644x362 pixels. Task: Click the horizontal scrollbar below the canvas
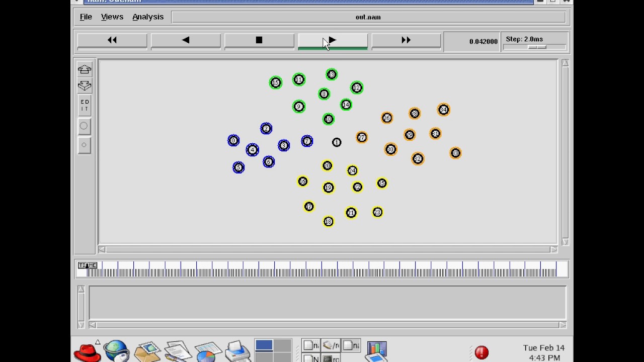(x=328, y=249)
